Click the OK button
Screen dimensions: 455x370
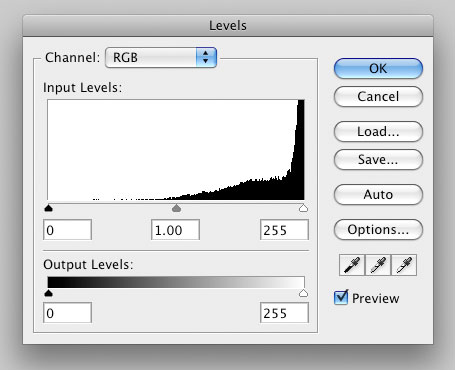coord(378,69)
